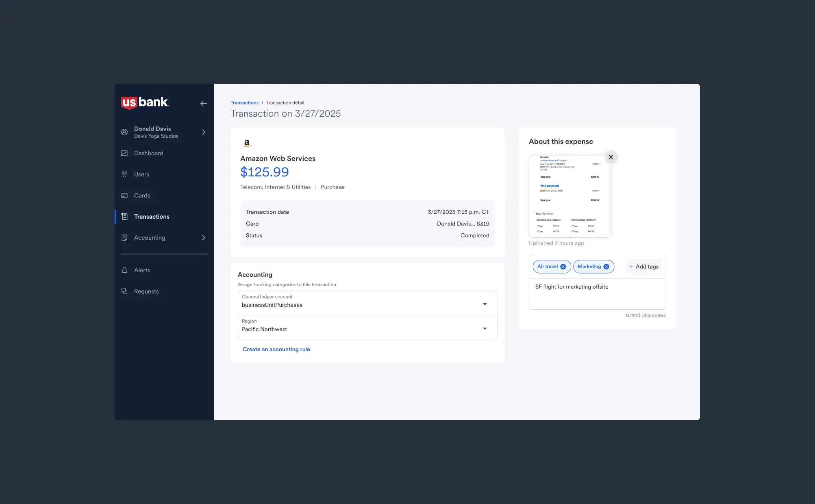Click the Alerts bell icon
815x504 pixels.
tap(124, 270)
